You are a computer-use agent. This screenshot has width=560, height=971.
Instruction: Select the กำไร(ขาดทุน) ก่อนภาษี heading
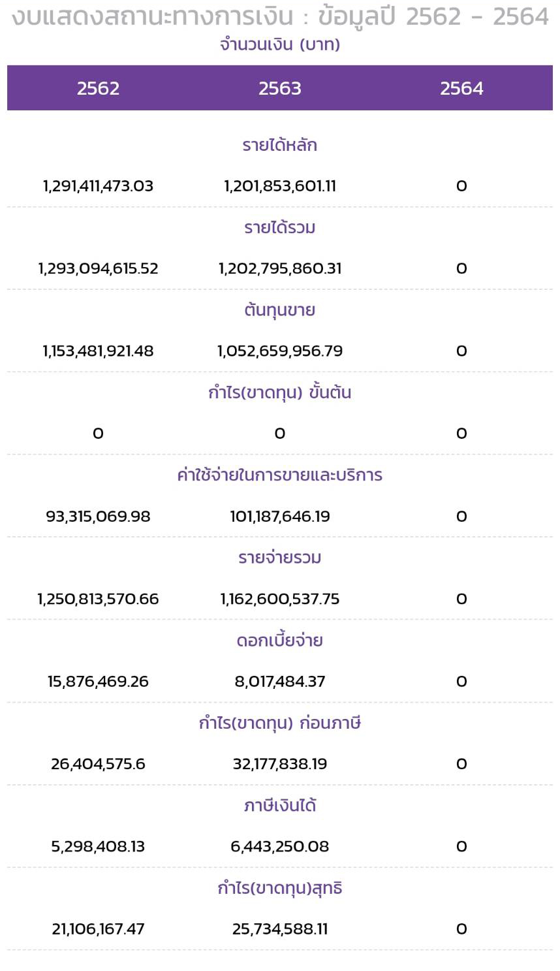pyautogui.click(x=279, y=723)
